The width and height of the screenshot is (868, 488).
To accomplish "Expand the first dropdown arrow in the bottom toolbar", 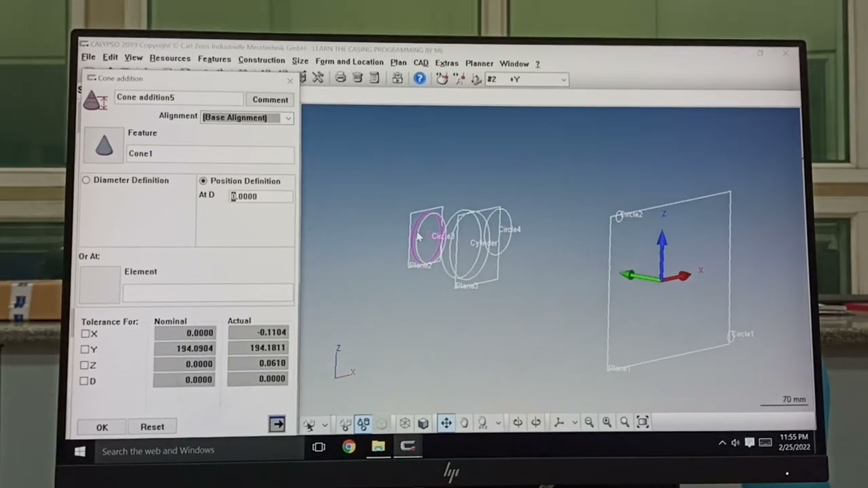I will pyautogui.click(x=325, y=424).
